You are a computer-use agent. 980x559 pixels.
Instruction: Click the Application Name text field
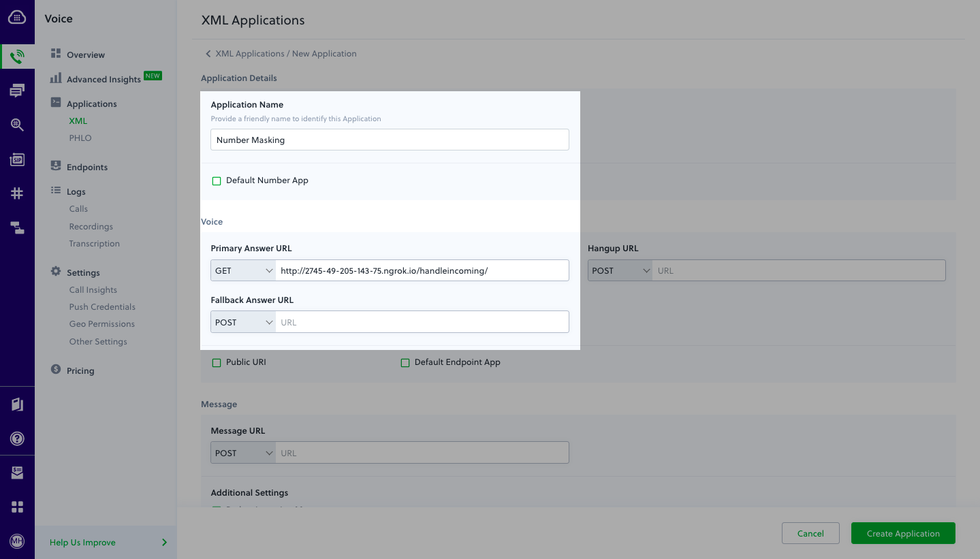point(389,140)
